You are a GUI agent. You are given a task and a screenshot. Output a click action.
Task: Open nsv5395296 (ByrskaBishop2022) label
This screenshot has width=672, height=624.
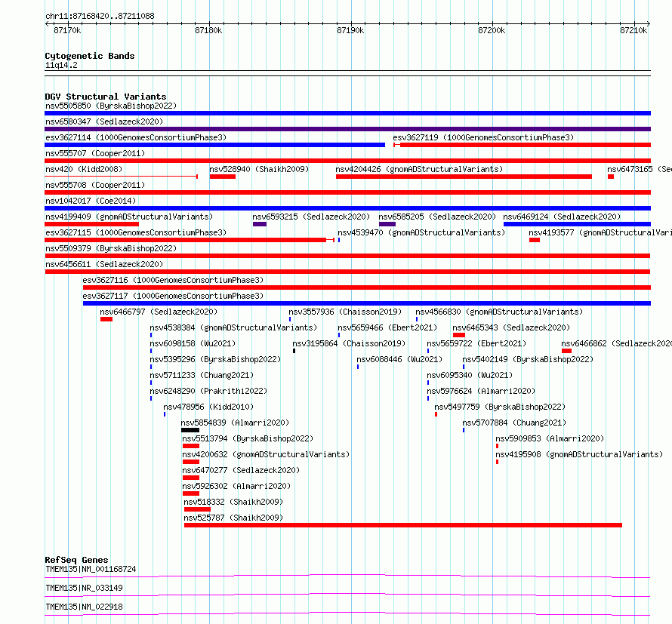(215, 359)
